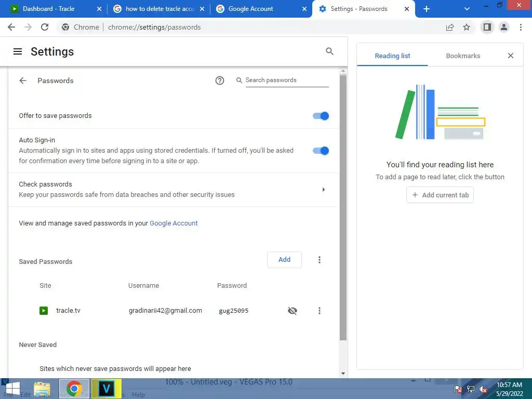The image size is (532, 399).
Task: Click the volume tray icon
Action: tap(483, 389)
